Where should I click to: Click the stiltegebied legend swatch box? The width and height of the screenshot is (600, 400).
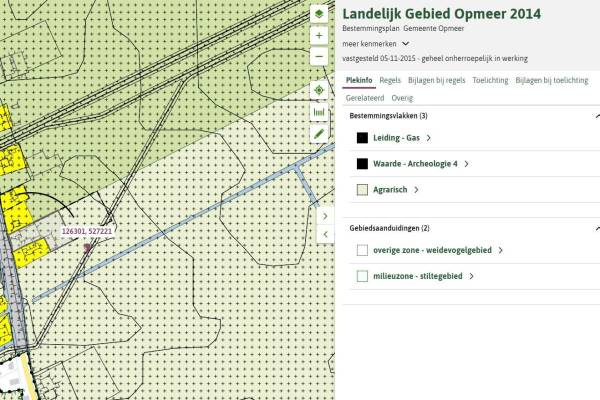pos(362,276)
